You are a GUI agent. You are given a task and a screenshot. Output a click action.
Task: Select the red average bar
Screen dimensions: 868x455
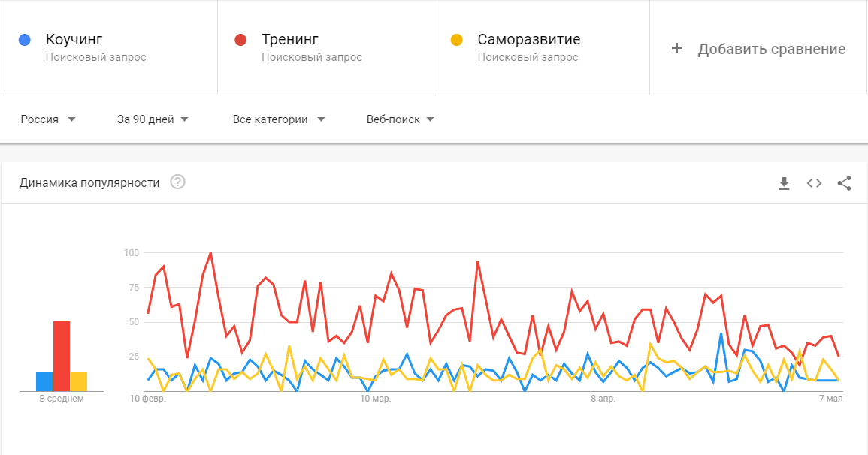(62, 356)
